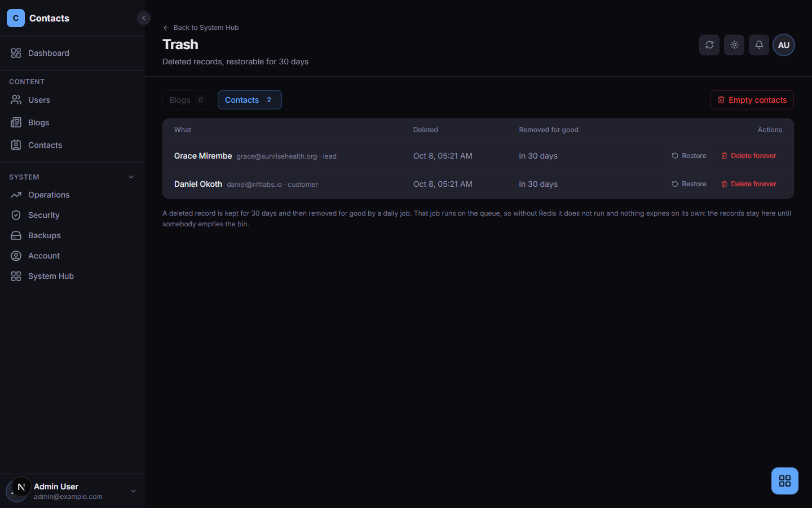Expand the Admin User account menu
812x508 pixels.
click(x=134, y=491)
